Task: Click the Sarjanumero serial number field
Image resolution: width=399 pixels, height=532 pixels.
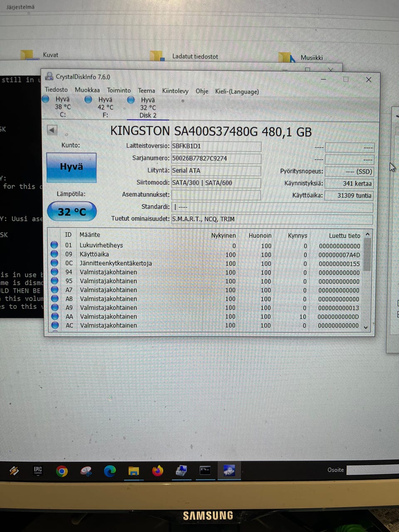Action: point(216,158)
